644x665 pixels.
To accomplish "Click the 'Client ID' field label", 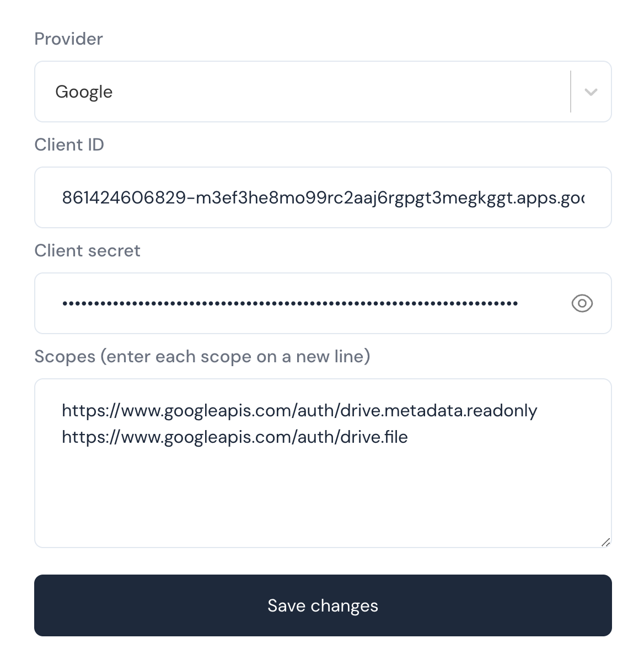I will (x=69, y=145).
